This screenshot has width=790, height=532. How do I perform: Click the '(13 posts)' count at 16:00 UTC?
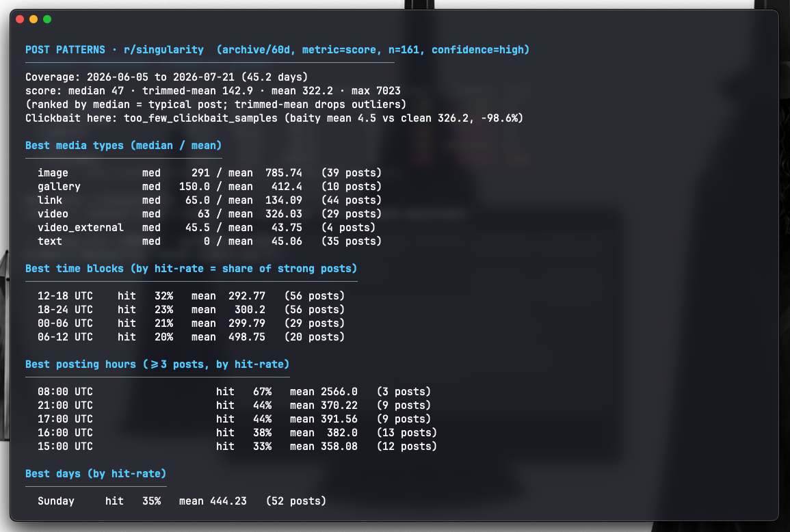(x=406, y=432)
